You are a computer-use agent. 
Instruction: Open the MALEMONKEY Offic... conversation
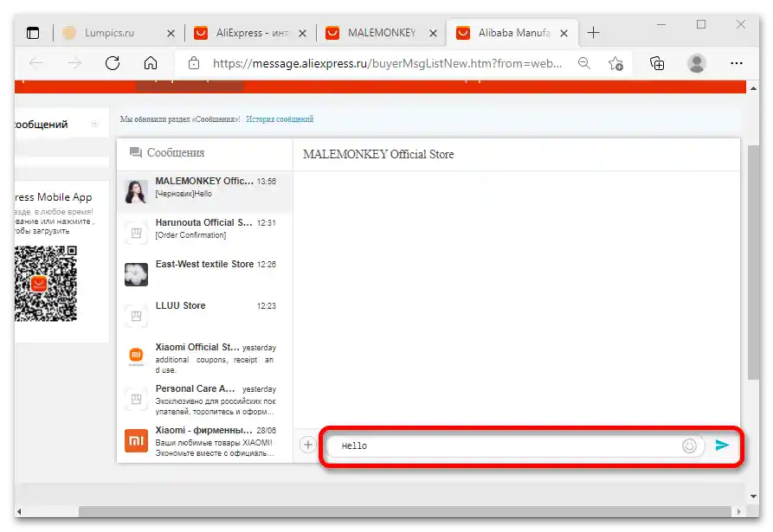coord(204,192)
